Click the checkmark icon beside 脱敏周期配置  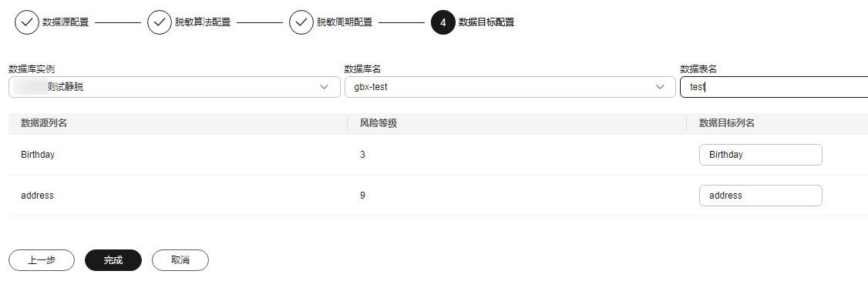(x=301, y=22)
